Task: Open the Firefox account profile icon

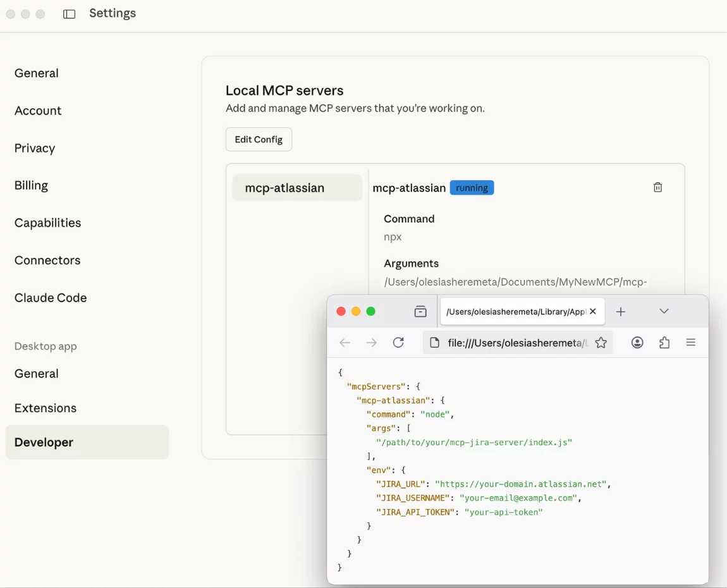Action: [637, 342]
